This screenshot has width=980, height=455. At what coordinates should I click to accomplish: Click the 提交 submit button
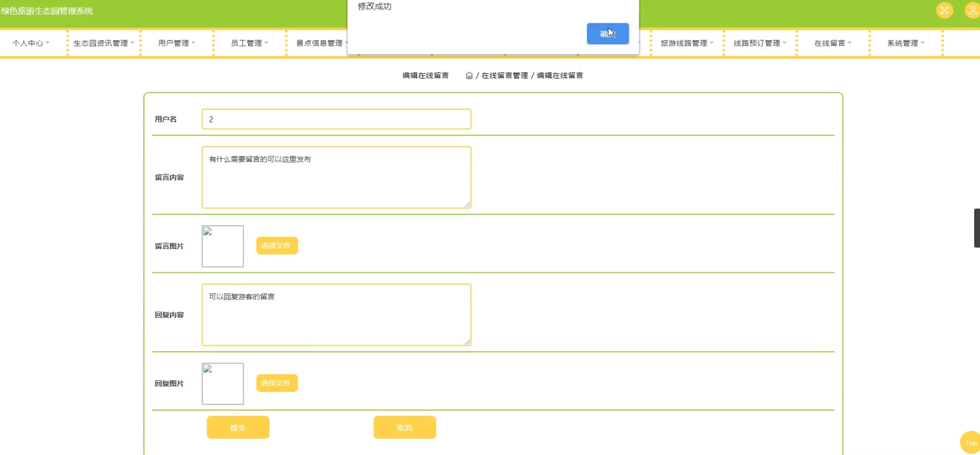[238, 427]
